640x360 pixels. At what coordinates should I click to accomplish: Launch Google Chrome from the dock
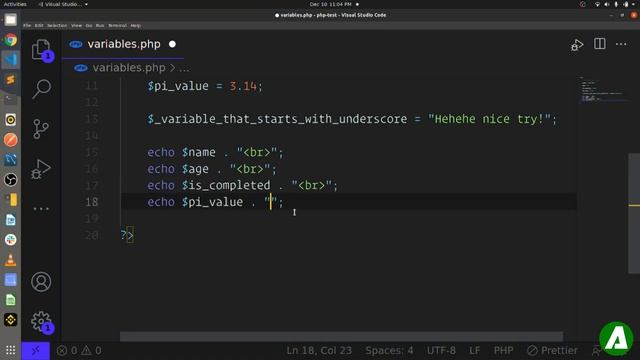click(x=11, y=40)
